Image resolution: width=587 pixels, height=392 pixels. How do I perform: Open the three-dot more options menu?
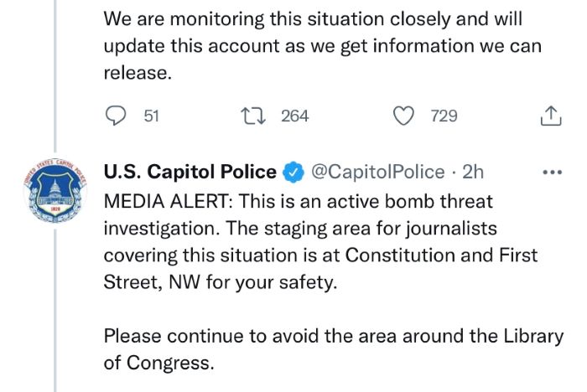[x=552, y=172]
